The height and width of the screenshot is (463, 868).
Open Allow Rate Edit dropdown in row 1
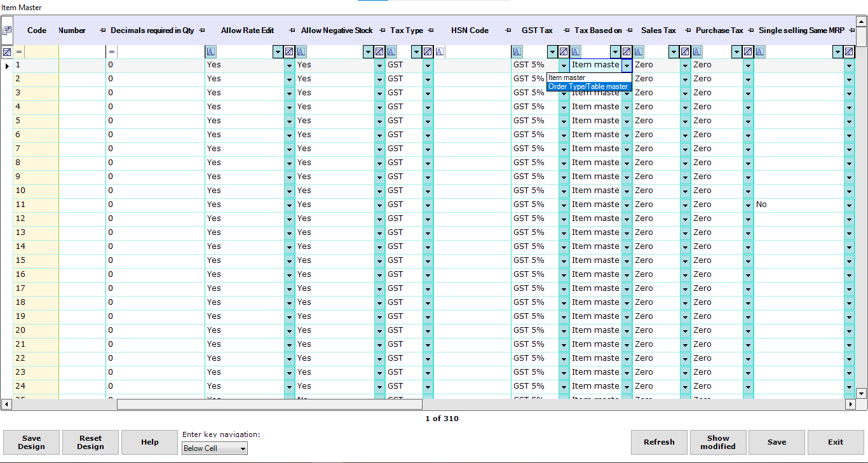coord(289,65)
